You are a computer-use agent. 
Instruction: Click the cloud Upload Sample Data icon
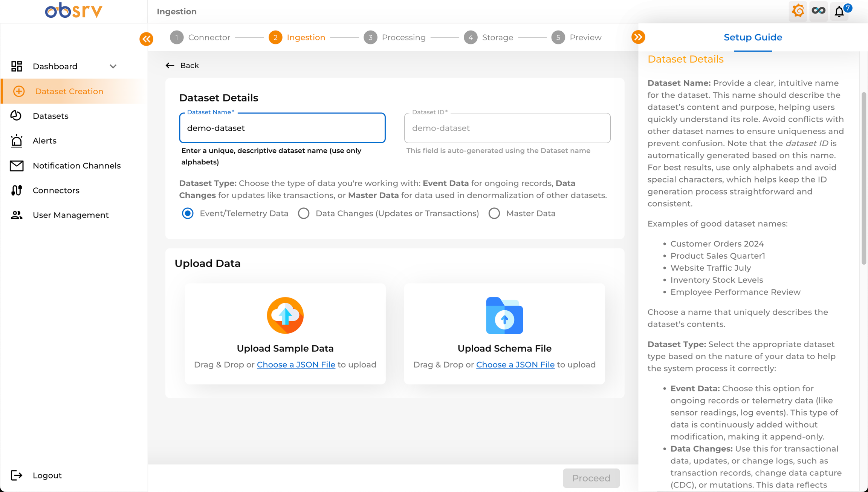(x=285, y=315)
